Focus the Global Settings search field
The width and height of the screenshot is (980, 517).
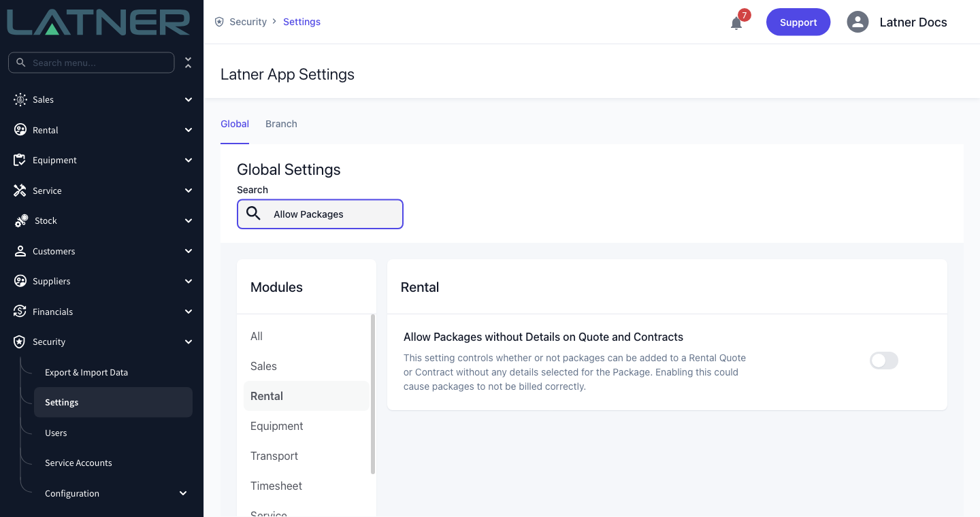(320, 214)
